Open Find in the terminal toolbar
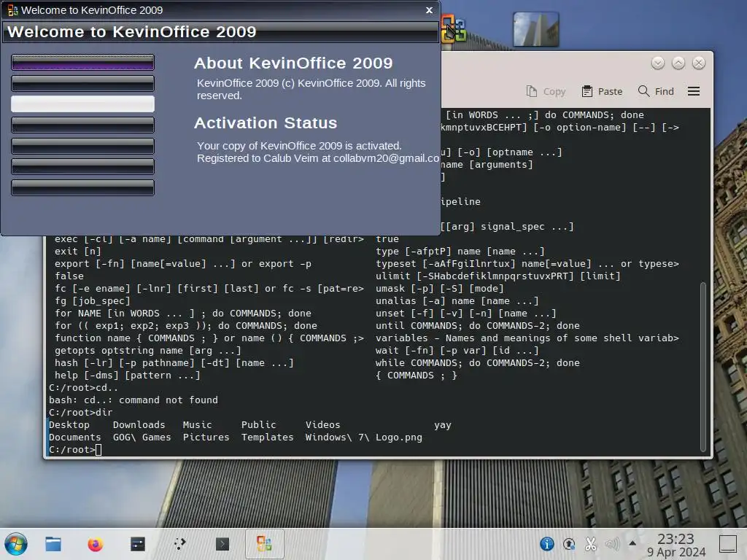The image size is (747, 560). click(x=656, y=91)
